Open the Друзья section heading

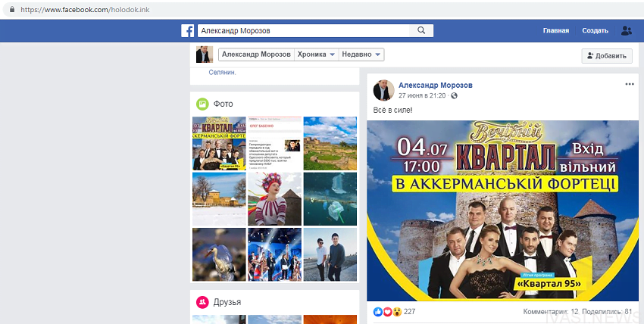click(227, 303)
